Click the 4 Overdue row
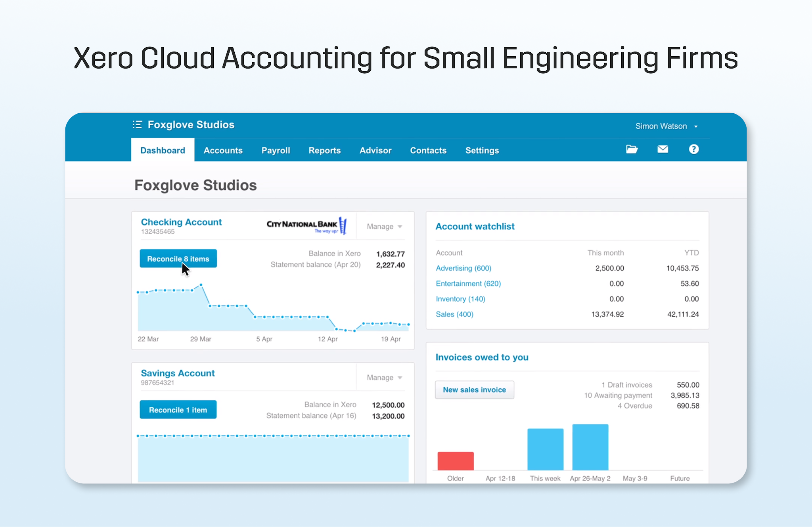Viewport: 812px width, 527px height. (635, 406)
